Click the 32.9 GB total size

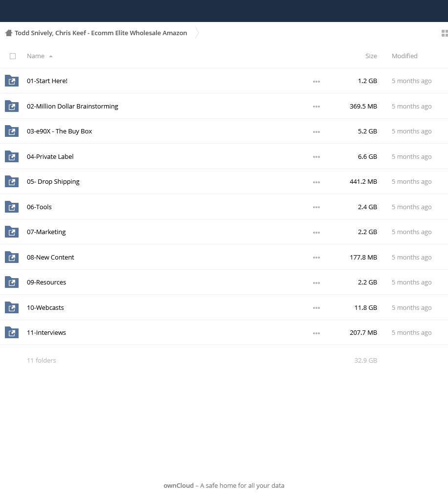tap(366, 360)
